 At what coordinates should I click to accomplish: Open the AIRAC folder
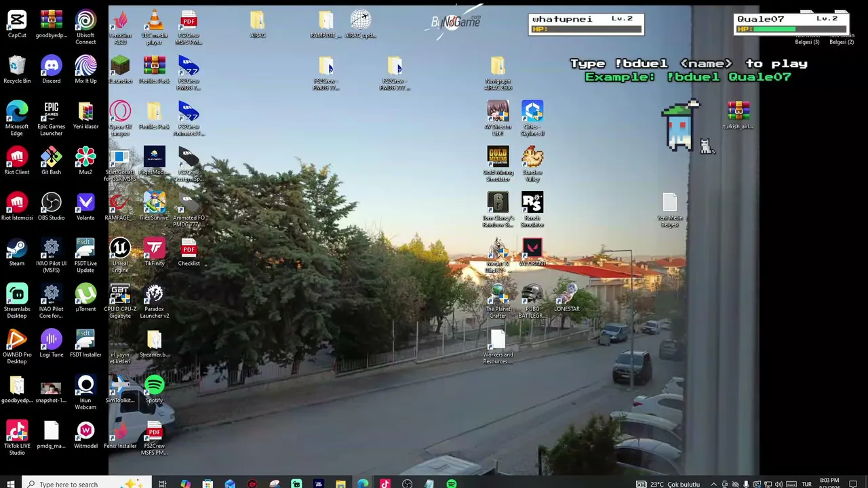click(258, 24)
